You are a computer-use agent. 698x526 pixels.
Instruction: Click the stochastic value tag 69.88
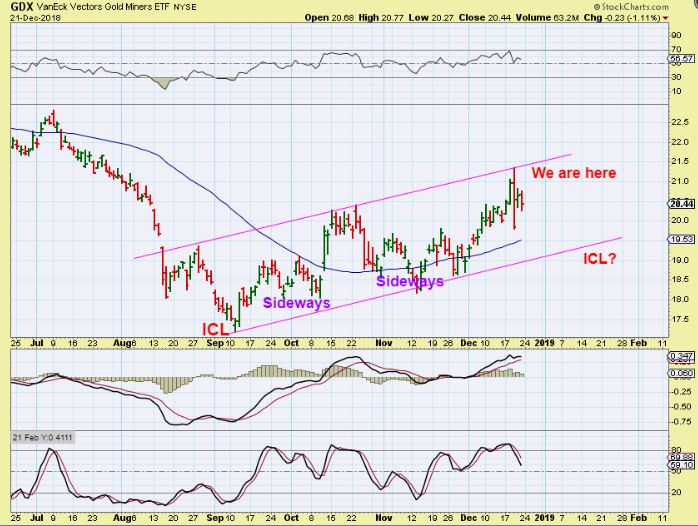click(x=681, y=457)
